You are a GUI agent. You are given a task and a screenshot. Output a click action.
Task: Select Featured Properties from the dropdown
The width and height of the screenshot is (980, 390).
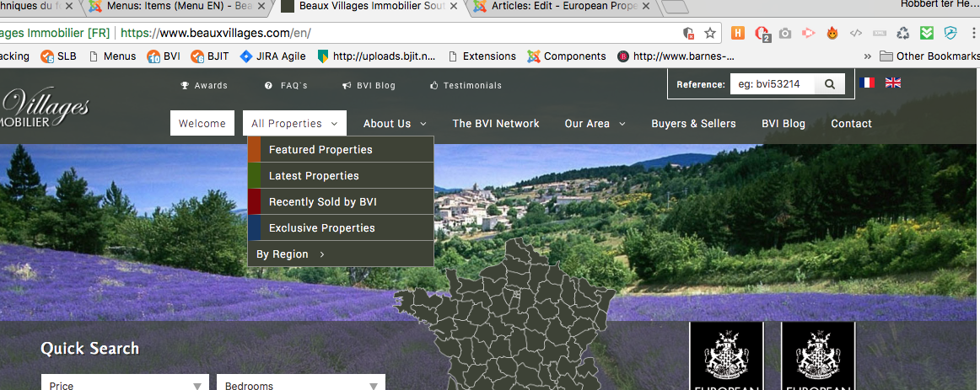341,150
